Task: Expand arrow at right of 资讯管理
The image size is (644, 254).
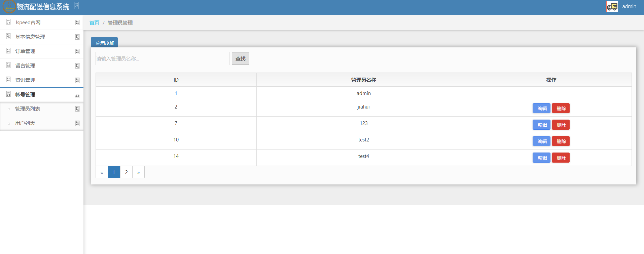Action: tap(77, 80)
